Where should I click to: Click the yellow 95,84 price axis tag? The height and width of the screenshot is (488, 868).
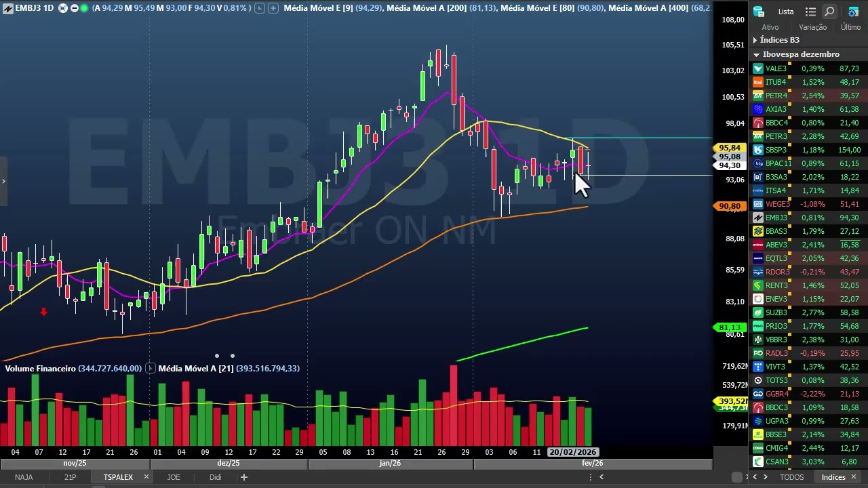click(x=730, y=148)
